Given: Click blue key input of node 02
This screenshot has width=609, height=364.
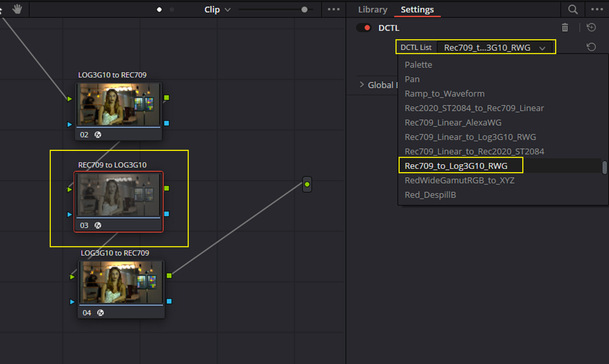Looking at the screenshot, I should [70, 124].
